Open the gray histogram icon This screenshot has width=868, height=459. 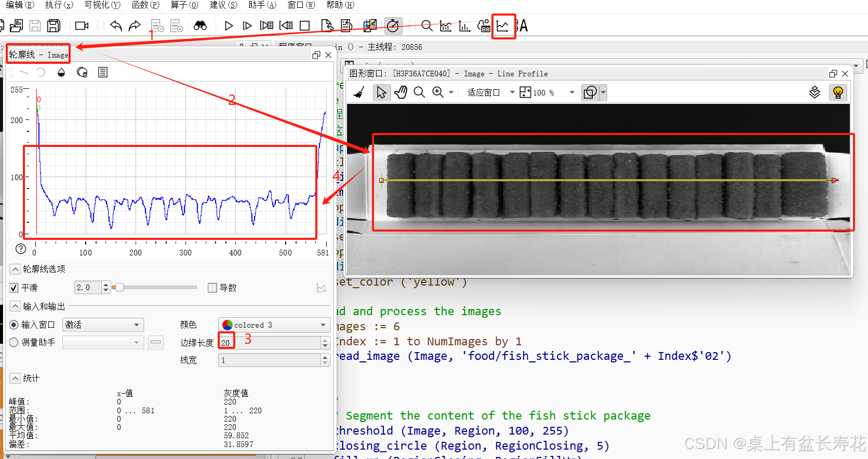[x=446, y=25]
